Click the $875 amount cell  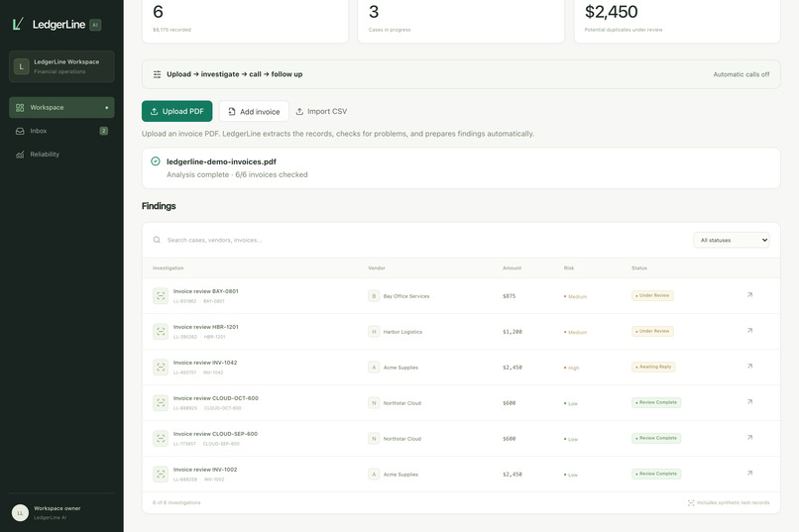click(x=510, y=296)
